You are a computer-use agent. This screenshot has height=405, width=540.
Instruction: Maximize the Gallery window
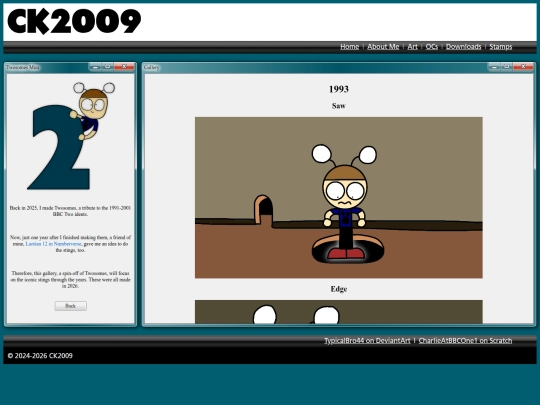coord(507,66)
